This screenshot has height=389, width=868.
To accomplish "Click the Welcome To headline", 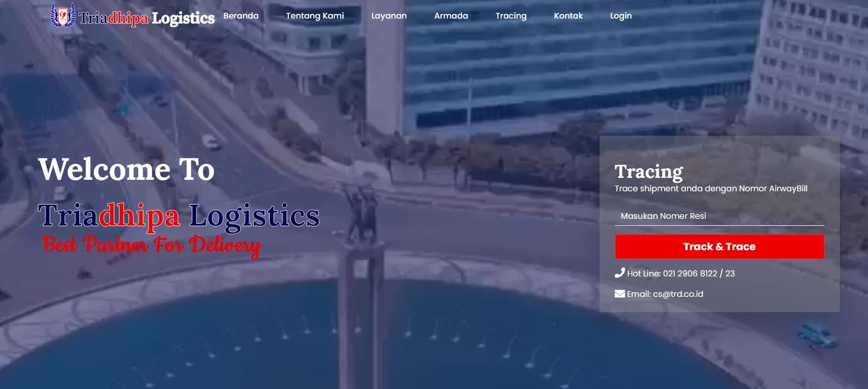I will tap(127, 170).
